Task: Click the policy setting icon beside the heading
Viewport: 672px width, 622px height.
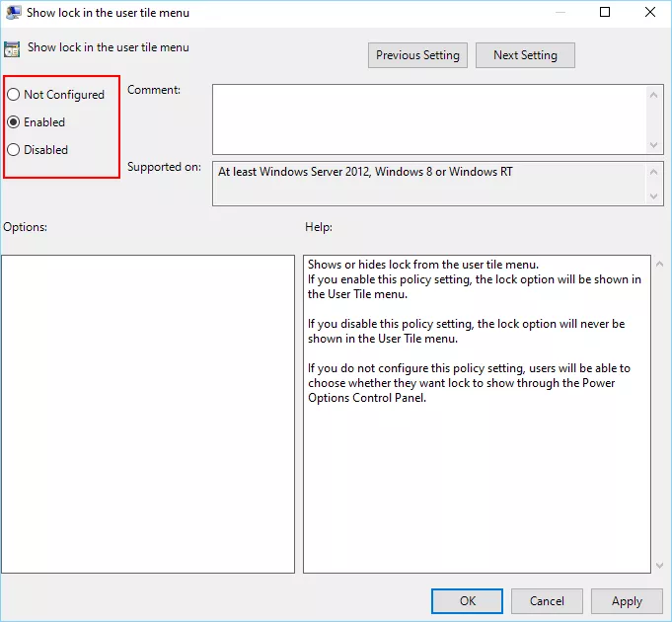Action: [x=13, y=48]
